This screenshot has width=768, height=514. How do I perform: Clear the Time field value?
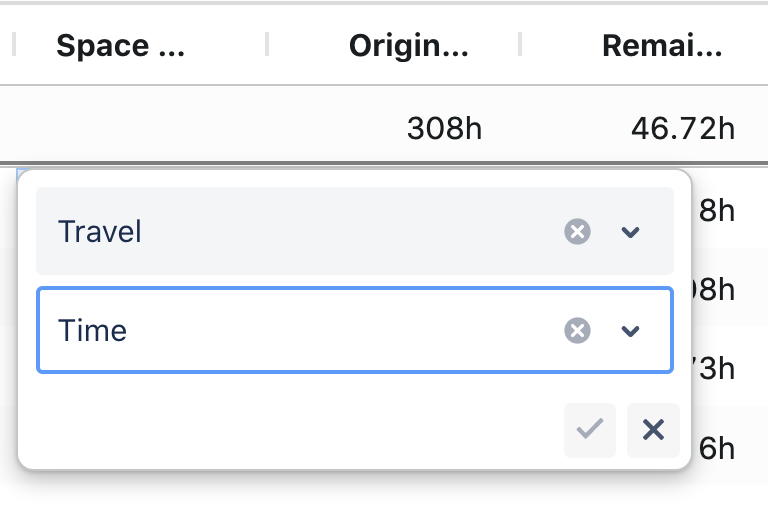(x=577, y=330)
